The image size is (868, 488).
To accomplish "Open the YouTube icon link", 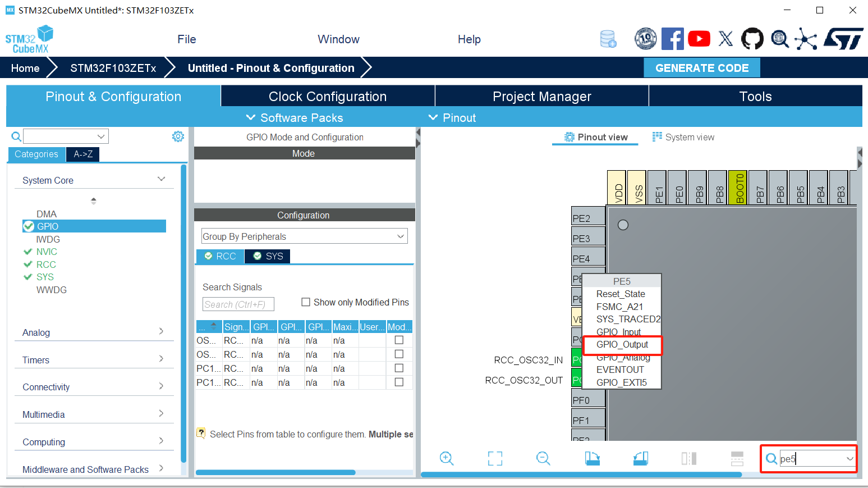I will click(x=699, y=39).
